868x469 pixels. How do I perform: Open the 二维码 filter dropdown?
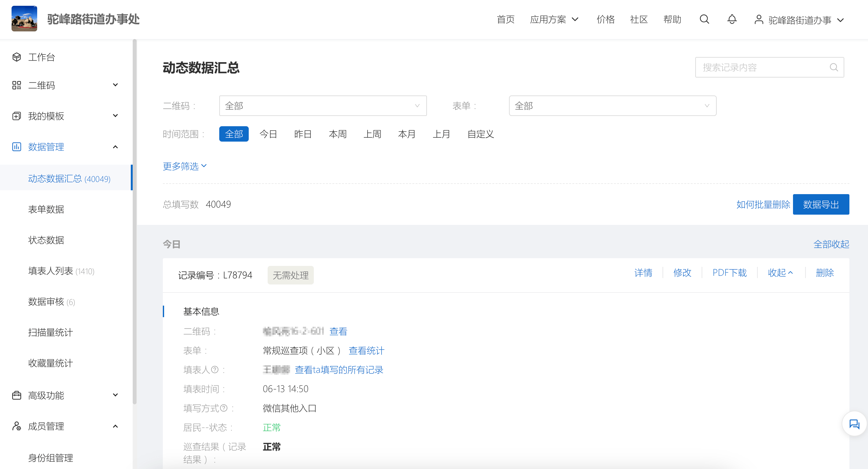click(322, 106)
